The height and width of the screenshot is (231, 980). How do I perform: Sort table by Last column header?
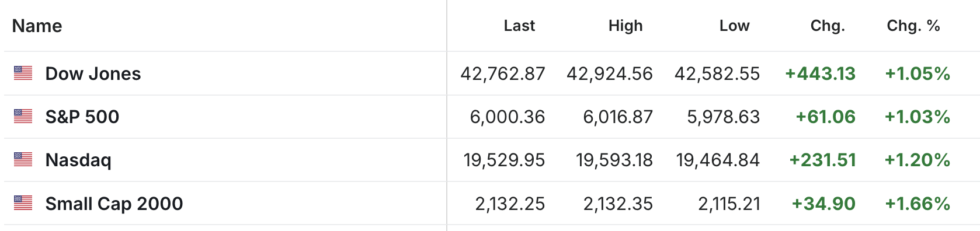pyautogui.click(x=519, y=26)
